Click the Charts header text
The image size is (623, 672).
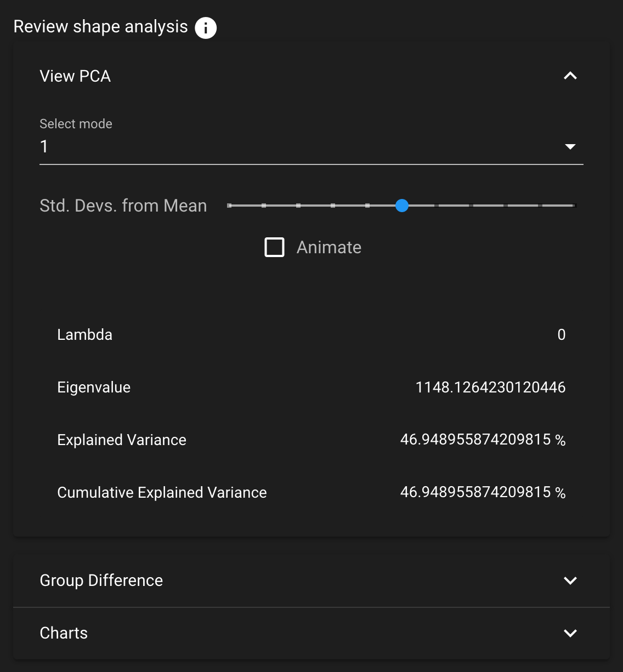pos(64,633)
